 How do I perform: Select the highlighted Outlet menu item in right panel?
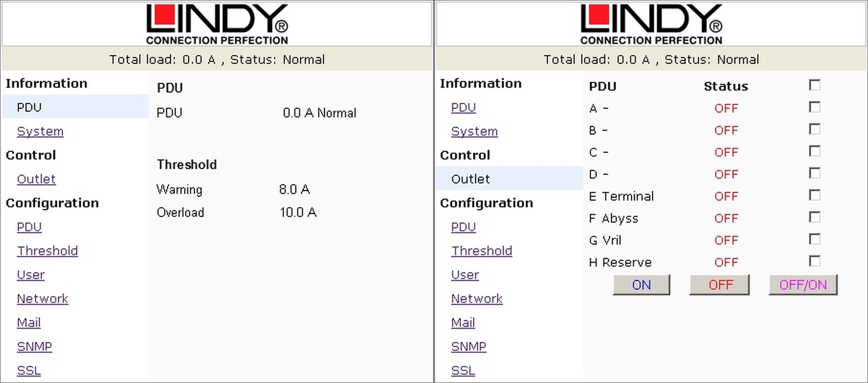(509, 178)
